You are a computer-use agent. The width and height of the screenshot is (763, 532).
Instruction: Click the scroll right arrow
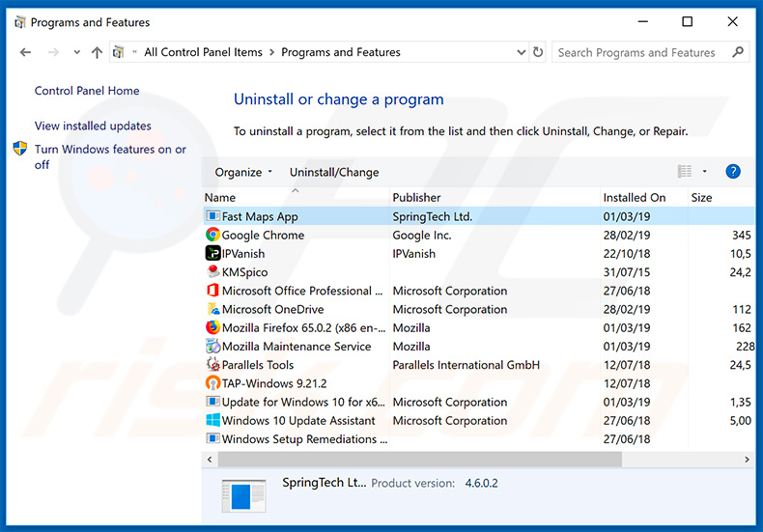point(747,459)
